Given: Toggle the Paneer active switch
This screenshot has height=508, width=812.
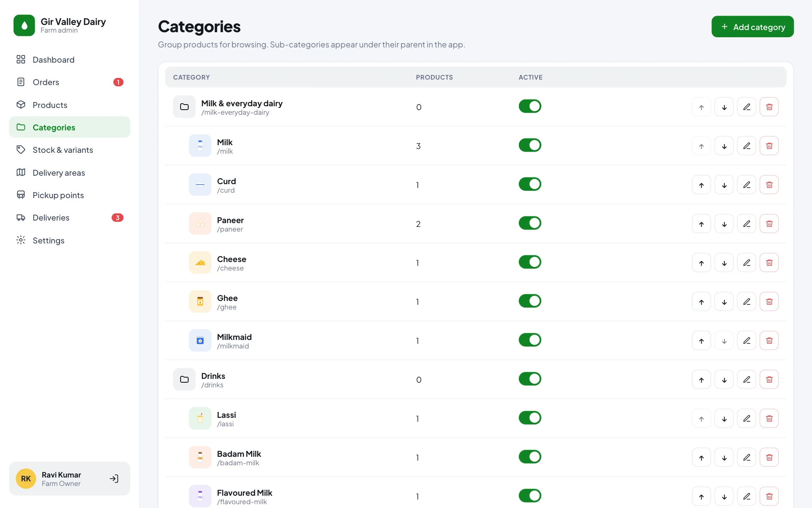Looking at the screenshot, I should 530,223.
